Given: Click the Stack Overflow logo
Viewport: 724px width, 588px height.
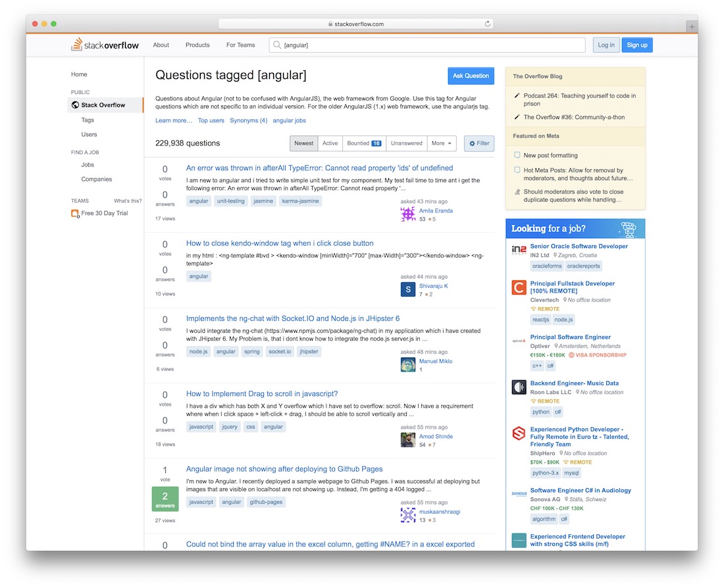Looking at the screenshot, I should (x=105, y=45).
